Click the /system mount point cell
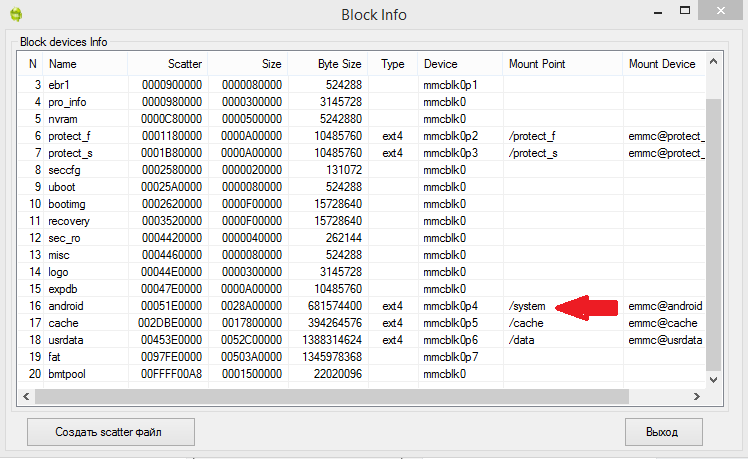The width and height of the screenshot is (748, 459). [526, 306]
